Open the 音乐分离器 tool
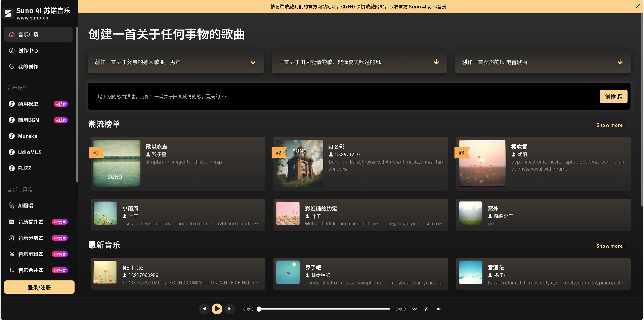644x320 pixels. coord(31,238)
